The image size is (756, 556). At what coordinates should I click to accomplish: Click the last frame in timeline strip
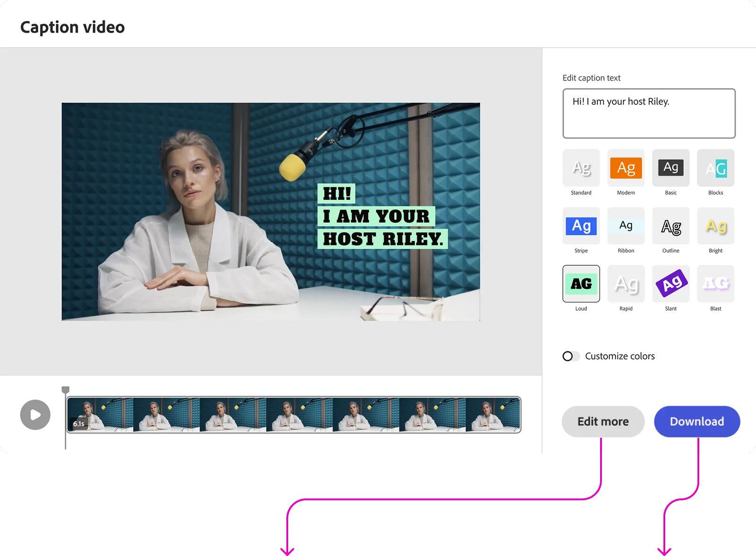tap(492, 415)
